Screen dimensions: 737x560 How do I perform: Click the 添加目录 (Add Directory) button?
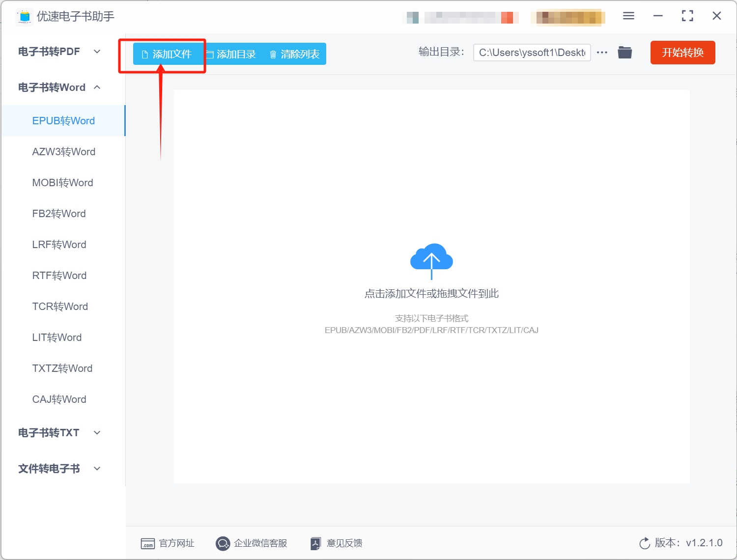[x=231, y=54]
